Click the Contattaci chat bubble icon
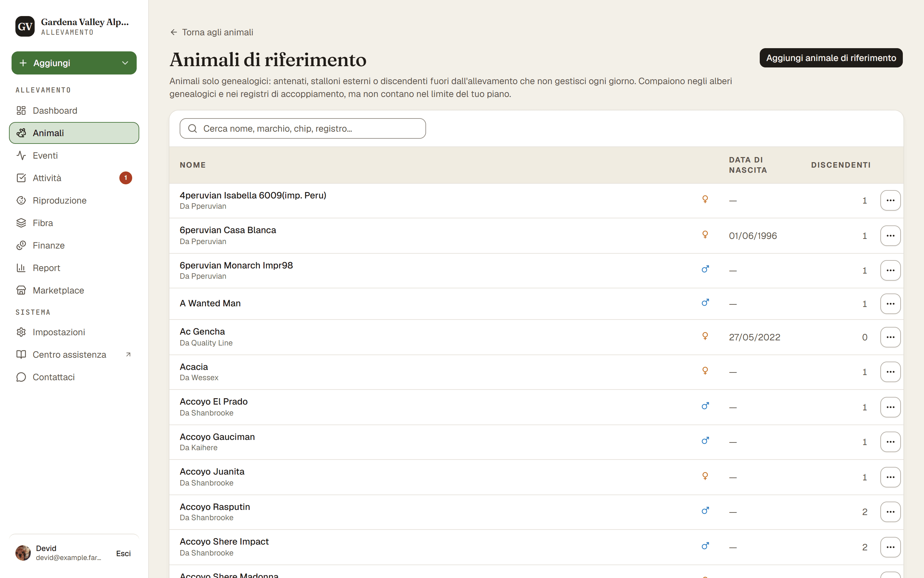 21,377
